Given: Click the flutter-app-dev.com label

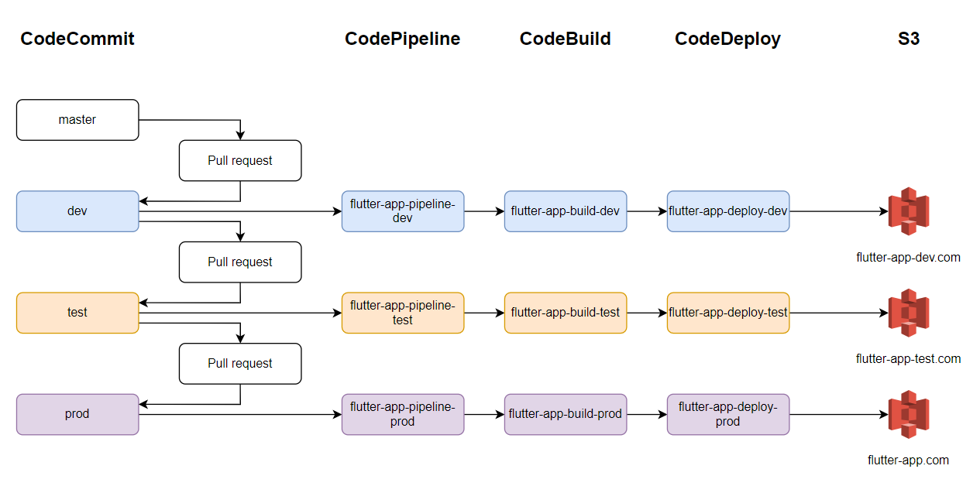Looking at the screenshot, I should point(908,258).
